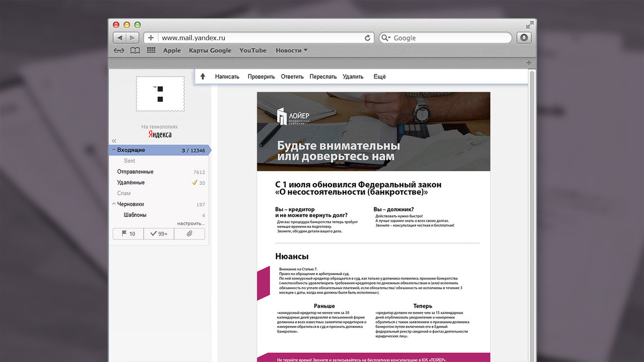Open the Новости bookmarks dropdown

291,50
